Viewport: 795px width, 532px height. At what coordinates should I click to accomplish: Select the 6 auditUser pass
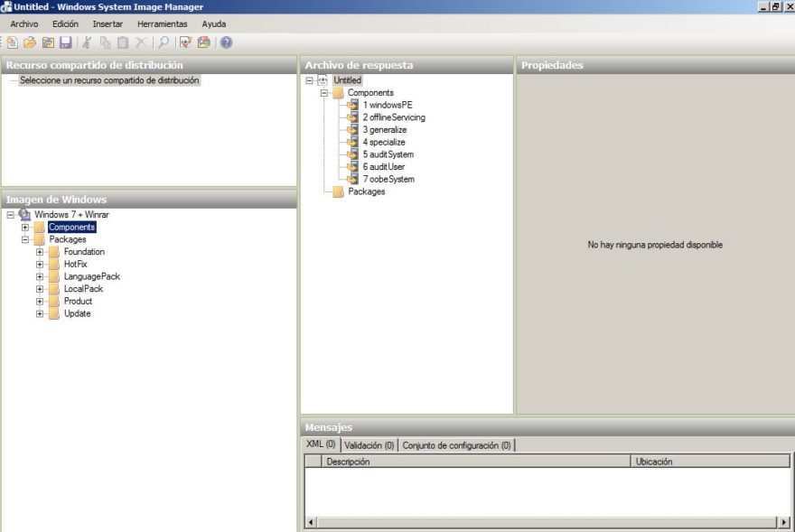click(x=384, y=167)
